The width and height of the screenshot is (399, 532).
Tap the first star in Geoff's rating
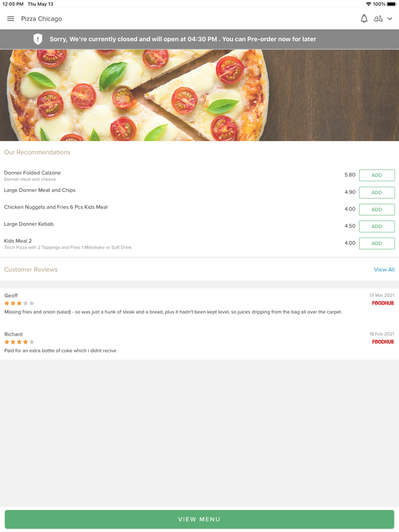[6, 303]
